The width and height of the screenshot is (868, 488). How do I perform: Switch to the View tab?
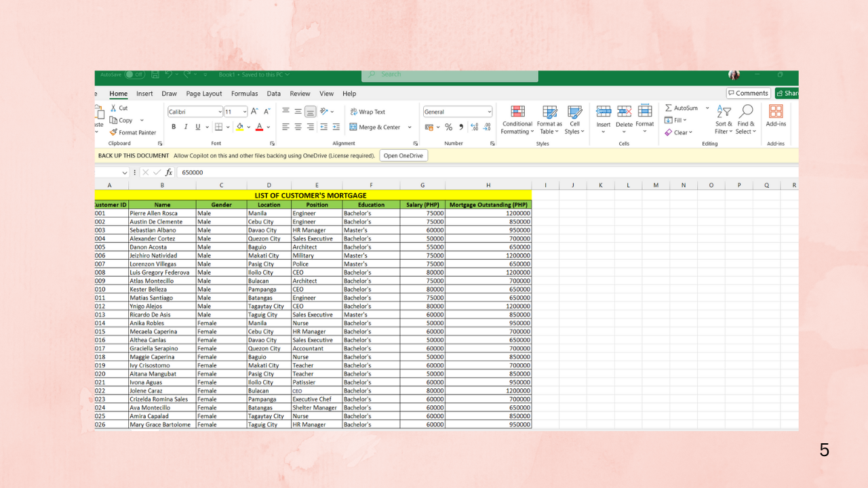click(x=327, y=94)
